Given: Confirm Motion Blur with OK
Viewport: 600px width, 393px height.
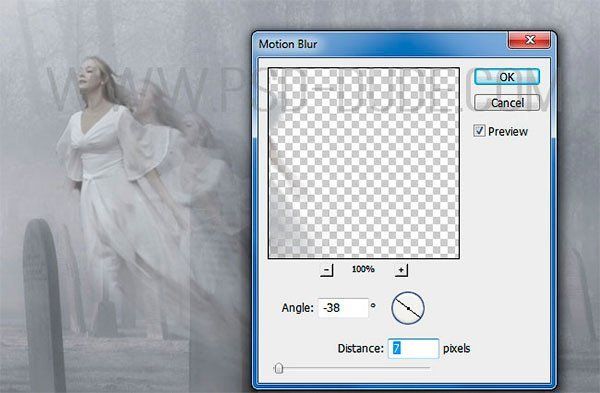Looking at the screenshot, I should (x=507, y=77).
